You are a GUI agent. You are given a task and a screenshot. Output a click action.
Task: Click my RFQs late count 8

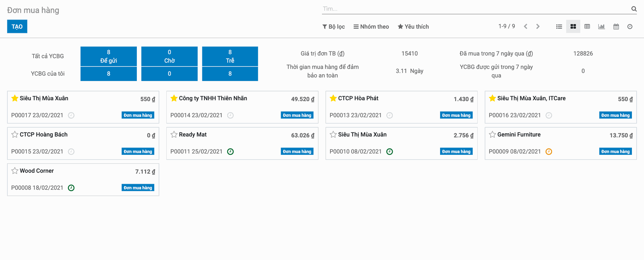[230, 74]
